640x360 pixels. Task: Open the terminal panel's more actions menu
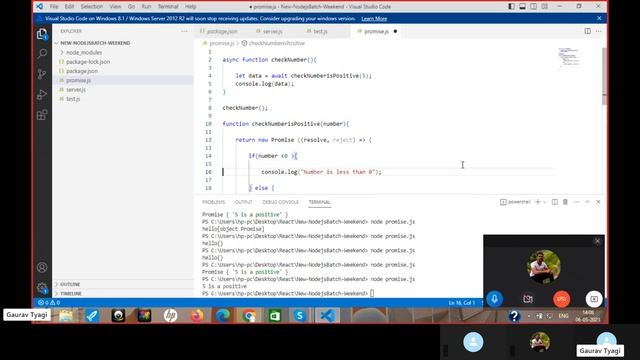(576, 202)
